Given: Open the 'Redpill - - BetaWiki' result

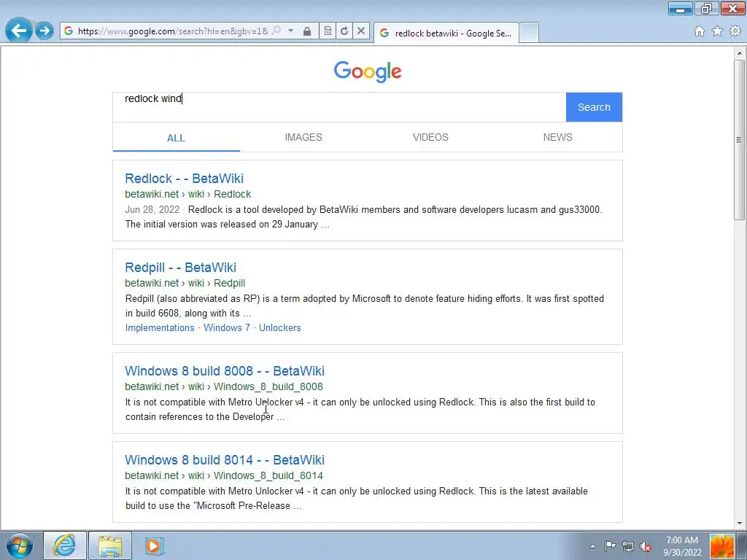Looking at the screenshot, I should coord(181,268).
